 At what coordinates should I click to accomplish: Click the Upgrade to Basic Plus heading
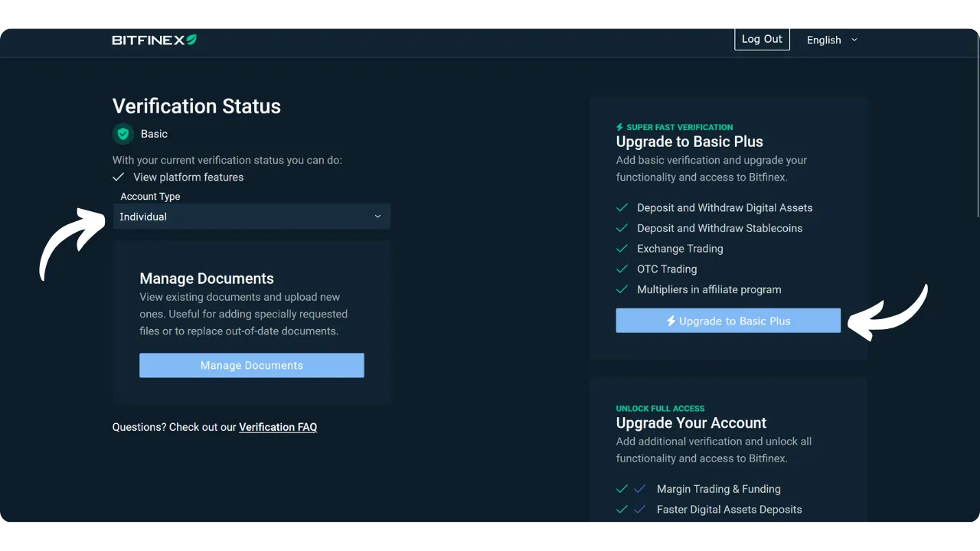[690, 142]
